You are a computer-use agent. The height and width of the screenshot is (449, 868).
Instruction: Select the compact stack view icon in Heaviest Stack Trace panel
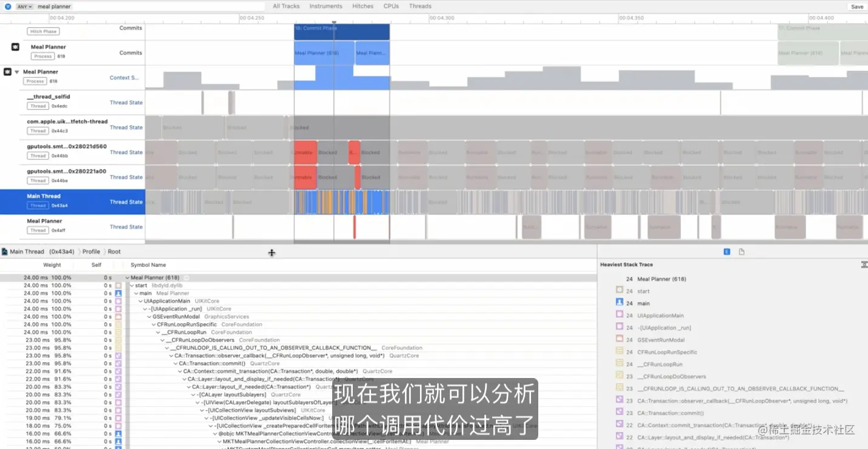(x=727, y=251)
